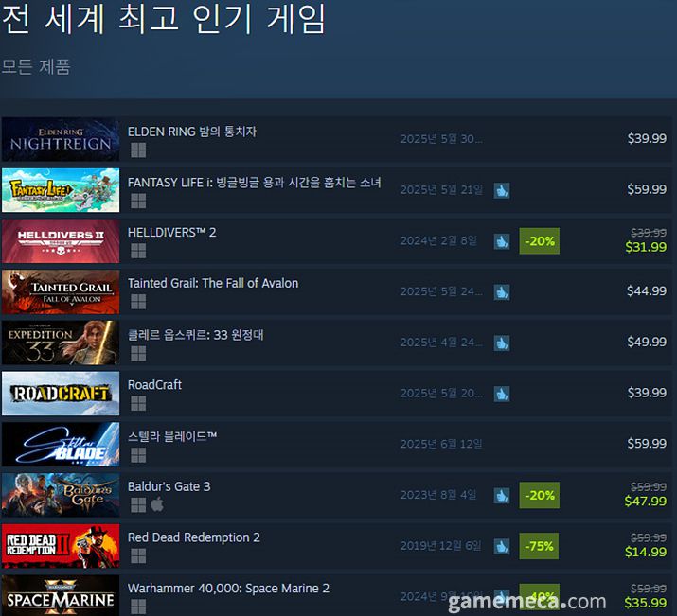Click the Windows icon under 스텔라 블레이드
The height and width of the screenshot is (616, 677).
click(x=138, y=454)
